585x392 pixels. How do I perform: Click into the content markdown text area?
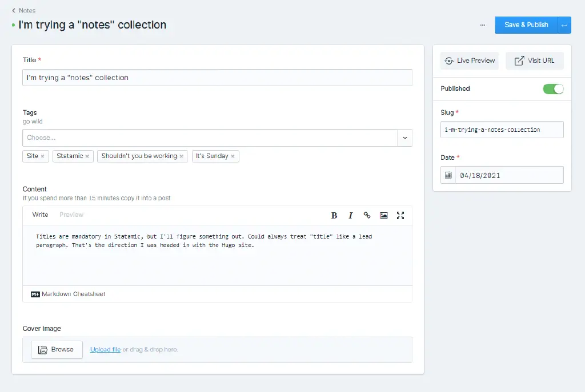(217, 255)
